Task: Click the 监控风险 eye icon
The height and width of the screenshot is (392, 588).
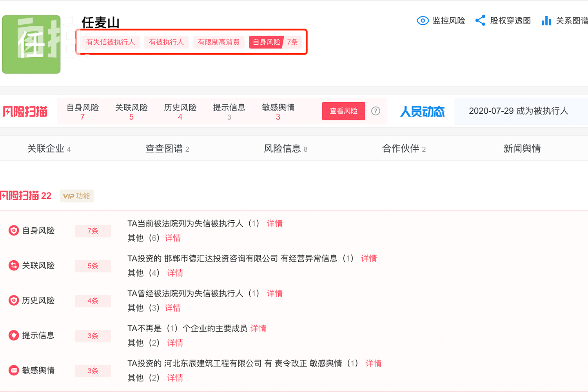Action: [423, 20]
